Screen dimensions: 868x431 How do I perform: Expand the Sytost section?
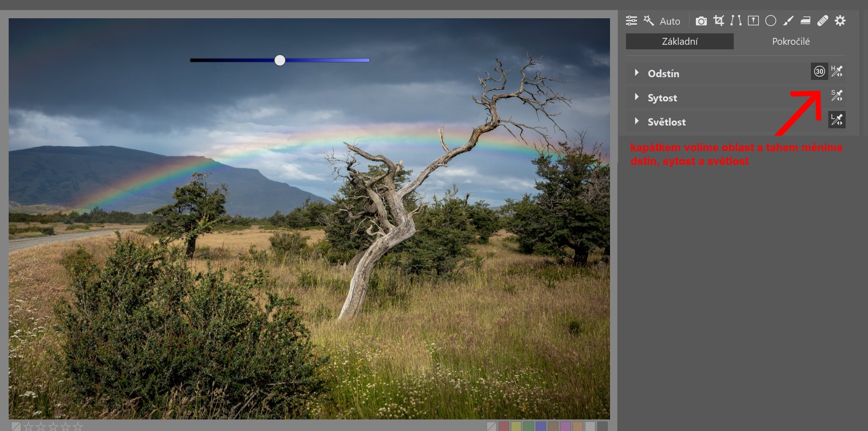pos(637,97)
